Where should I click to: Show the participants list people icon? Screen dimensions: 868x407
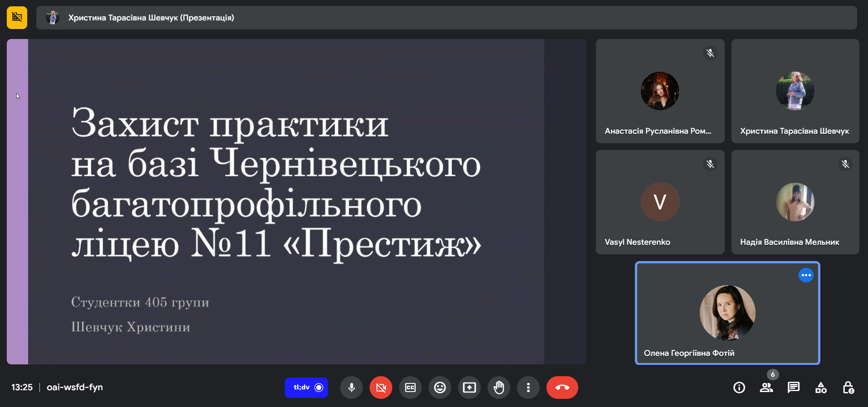tap(766, 388)
